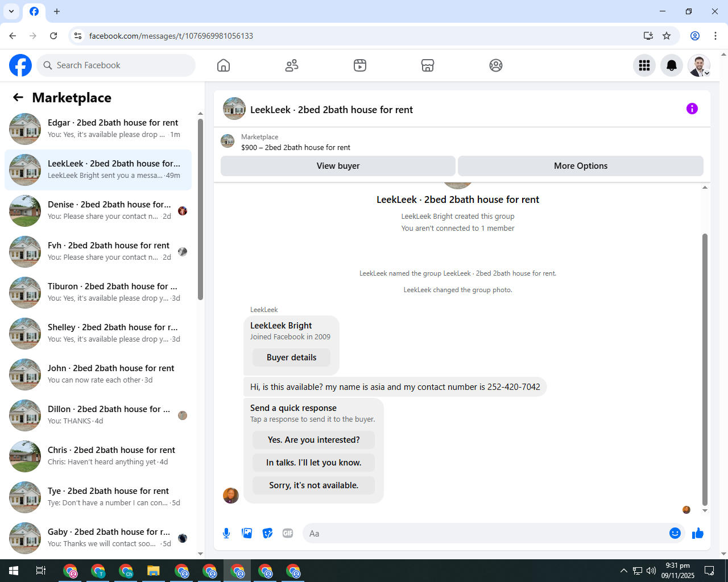View site information icon in address bar
728x582 pixels.
[x=78, y=36]
